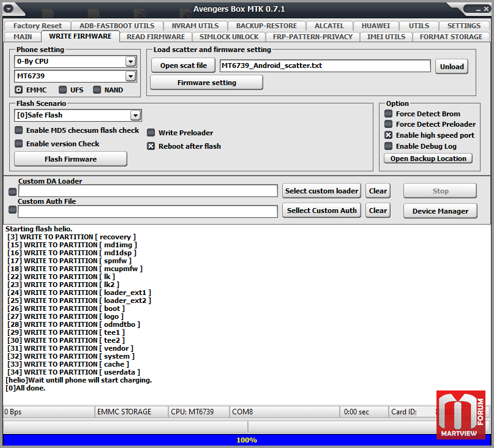Enable Force Detect Preloader option

point(389,124)
